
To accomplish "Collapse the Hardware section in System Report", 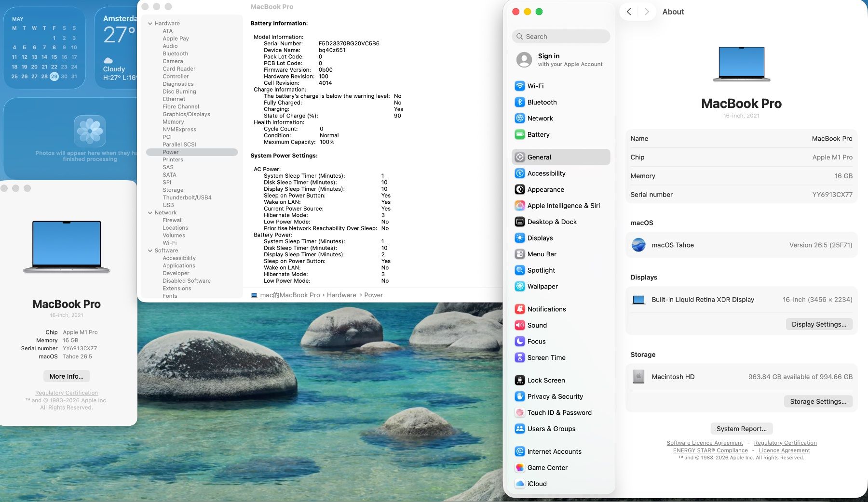I will [x=150, y=23].
